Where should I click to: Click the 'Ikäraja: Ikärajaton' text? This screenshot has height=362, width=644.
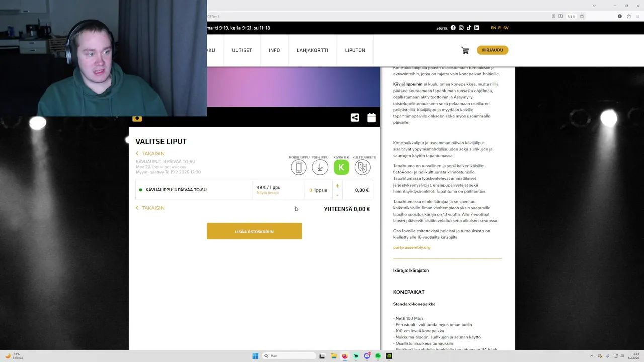411,270
